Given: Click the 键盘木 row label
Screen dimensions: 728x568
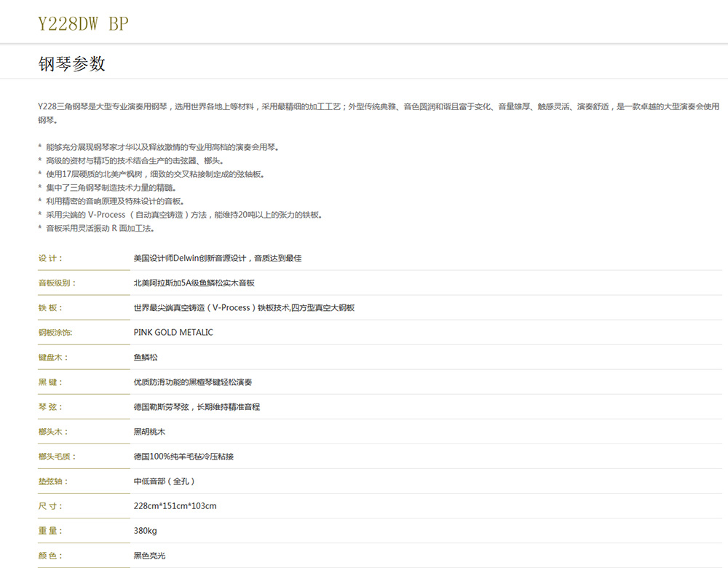Looking at the screenshot, I should coord(53,357).
